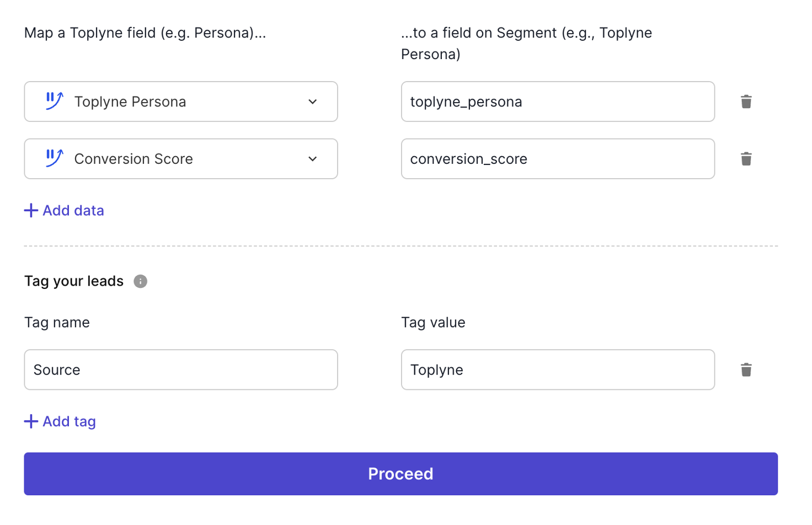Viewport: 812px width, 525px height.
Task: Open the Toplyne Persona field selector
Action: (180, 101)
